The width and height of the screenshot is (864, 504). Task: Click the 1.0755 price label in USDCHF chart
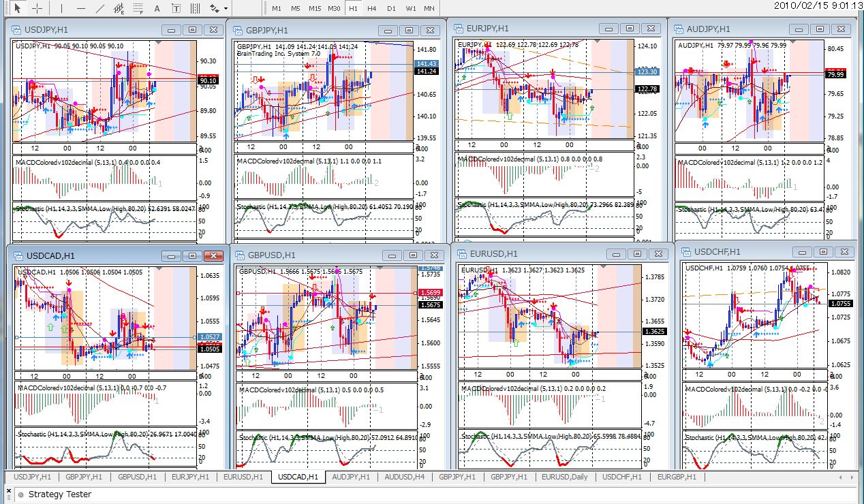(840, 304)
